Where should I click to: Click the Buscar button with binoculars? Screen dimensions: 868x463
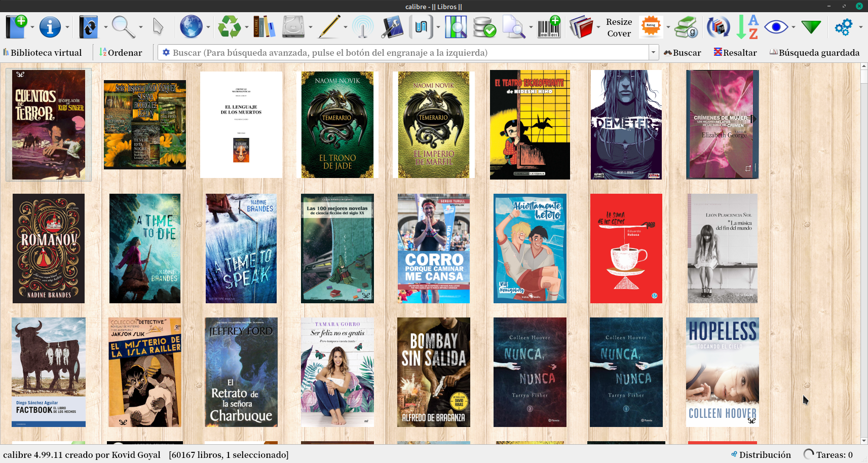(682, 52)
